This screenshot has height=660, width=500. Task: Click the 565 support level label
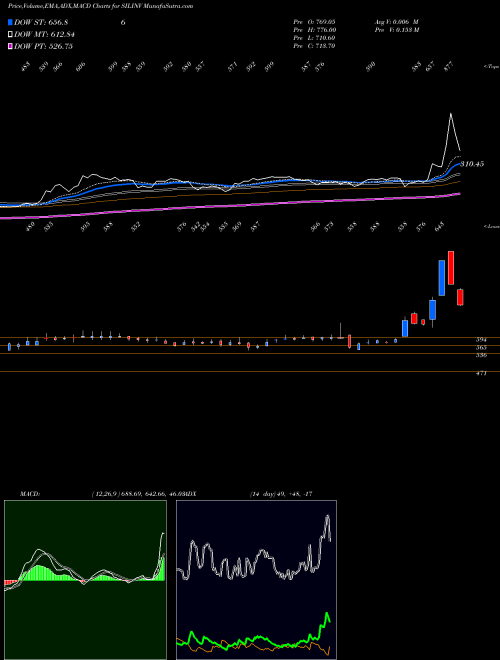click(481, 347)
